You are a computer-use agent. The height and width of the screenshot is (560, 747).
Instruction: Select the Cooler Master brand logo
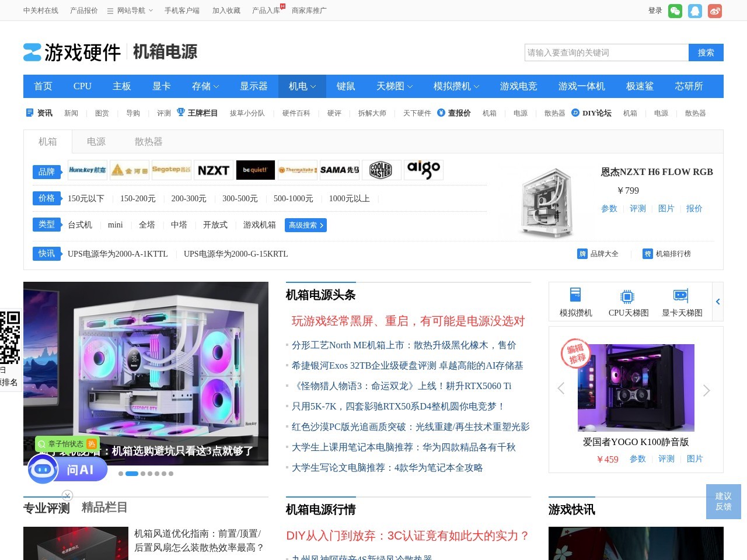point(382,170)
